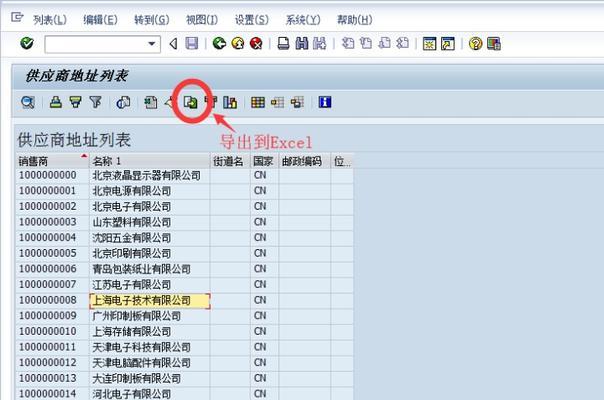Open the 列表(L) menu
604x400 pixels.
pos(50,19)
